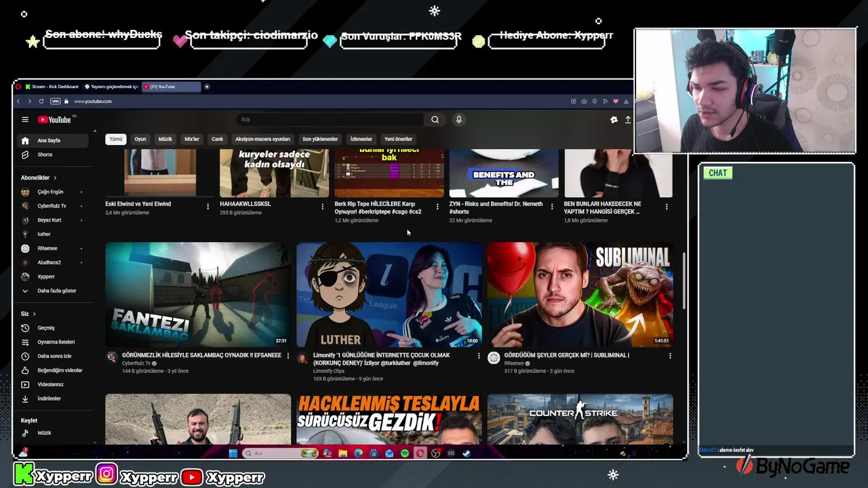The image size is (868, 488).
Task: Open Müzik under Keşfet
Action: pyautogui.click(x=54, y=433)
